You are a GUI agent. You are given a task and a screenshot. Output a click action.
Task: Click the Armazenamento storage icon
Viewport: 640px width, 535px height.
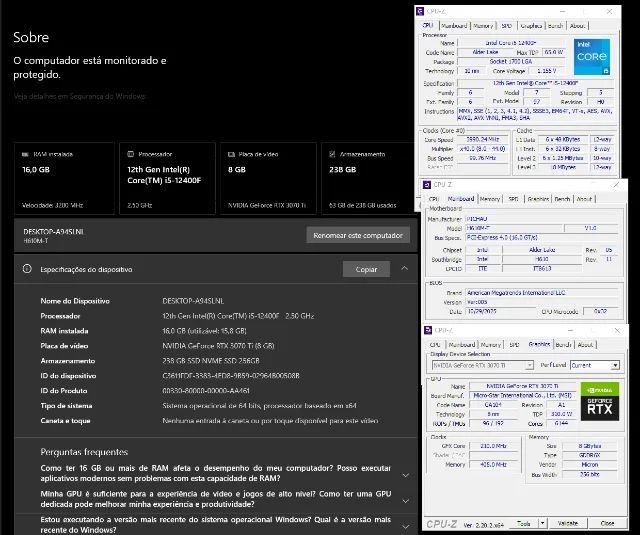coord(332,154)
